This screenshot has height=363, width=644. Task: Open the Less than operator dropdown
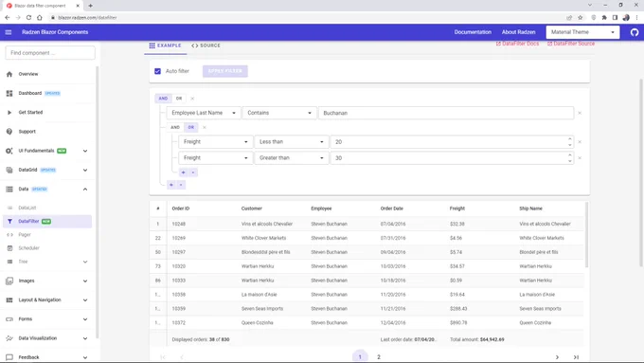292,142
